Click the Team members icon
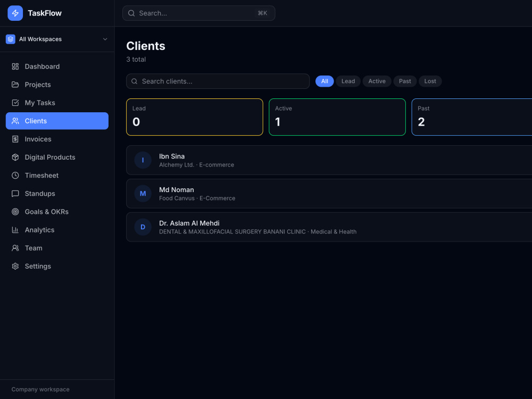 pyautogui.click(x=15, y=248)
